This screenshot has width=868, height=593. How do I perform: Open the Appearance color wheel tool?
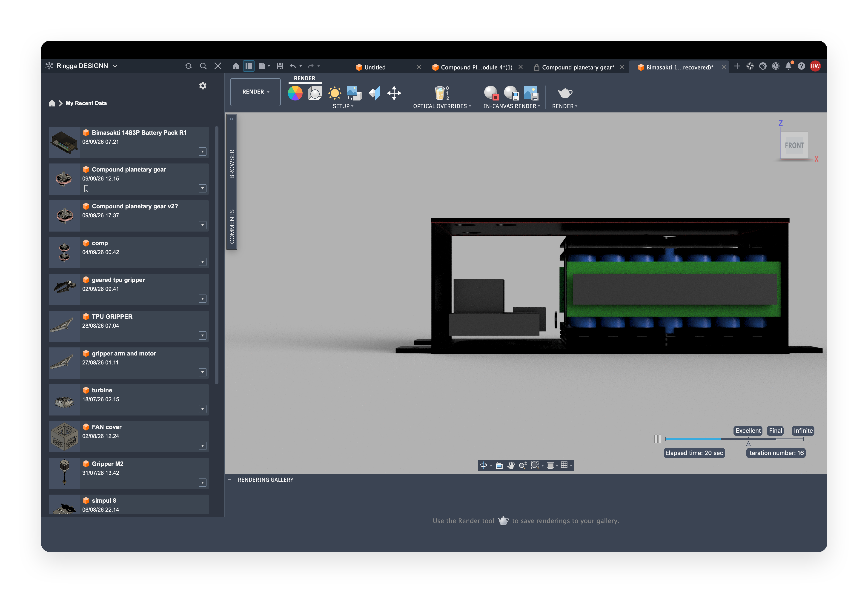(x=295, y=93)
